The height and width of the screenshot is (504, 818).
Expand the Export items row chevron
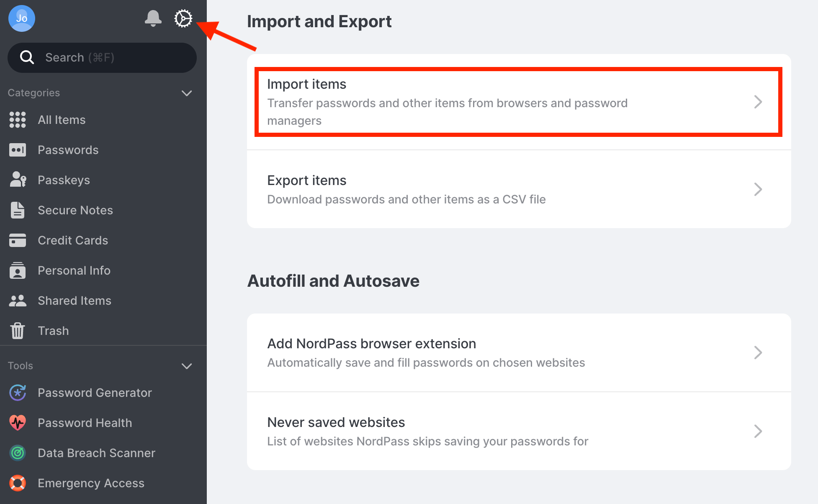coord(758,189)
